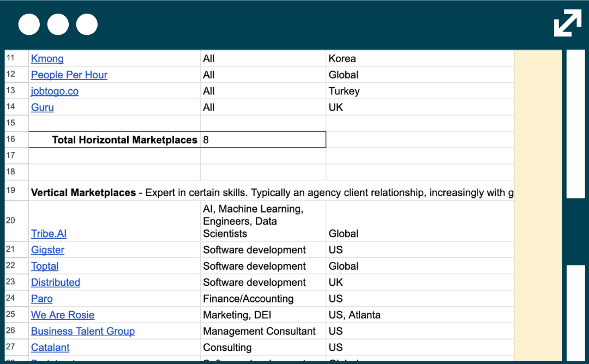The image size is (589, 364).
Task: Select the Management Consultant cell
Action: point(263,331)
